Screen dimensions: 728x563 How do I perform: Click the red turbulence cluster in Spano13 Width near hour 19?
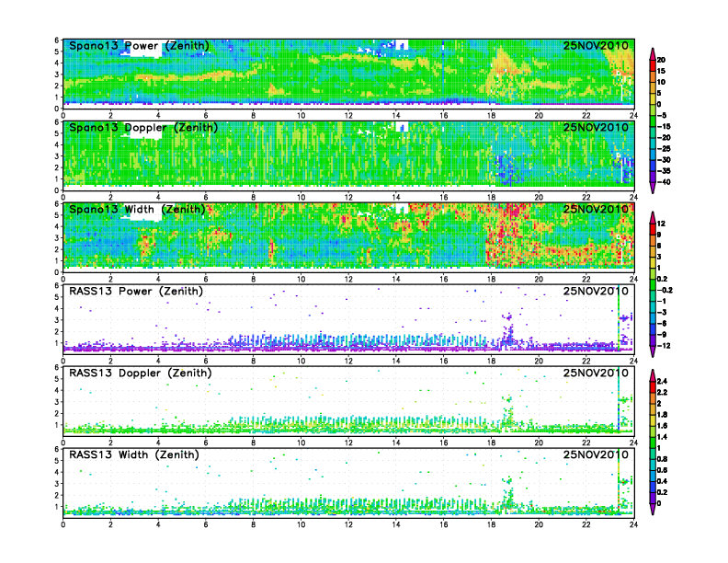(508, 230)
